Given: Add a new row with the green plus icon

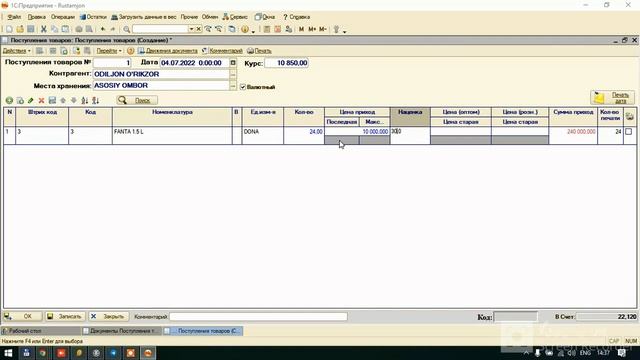Looking at the screenshot, I should pos(9,100).
